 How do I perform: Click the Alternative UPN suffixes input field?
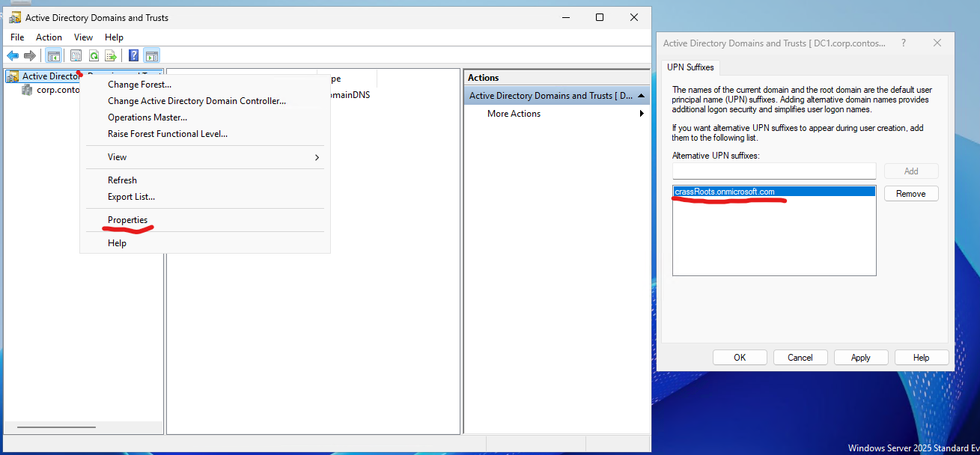click(x=774, y=171)
